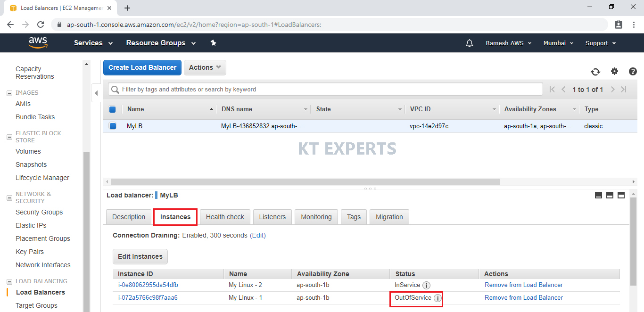The image size is (644, 312).
Task: Click the filter search input field
Action: tap(325, 89)
